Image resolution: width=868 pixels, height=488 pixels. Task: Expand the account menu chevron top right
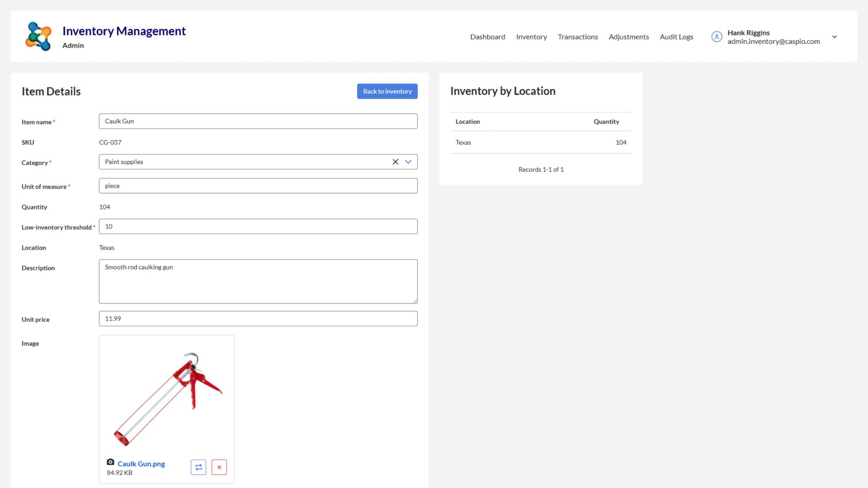click(x=835, y=36)
